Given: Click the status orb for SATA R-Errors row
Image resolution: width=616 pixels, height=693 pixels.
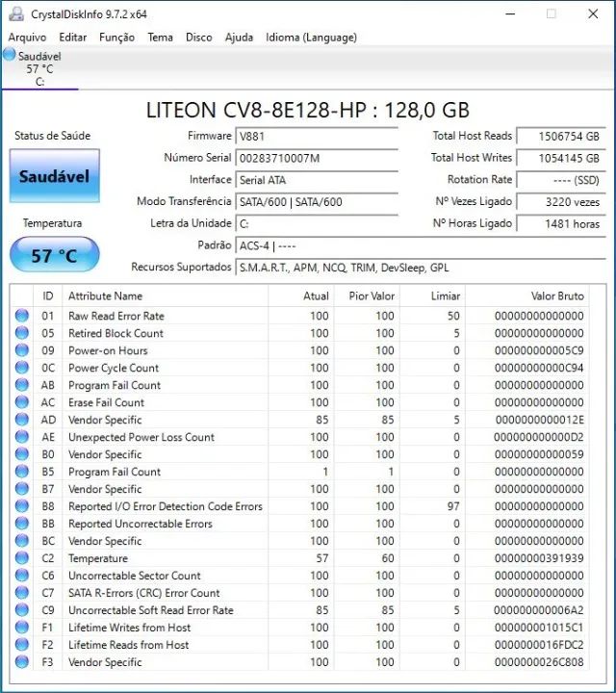Looking at the screenshot, I should tap(21, 592).
